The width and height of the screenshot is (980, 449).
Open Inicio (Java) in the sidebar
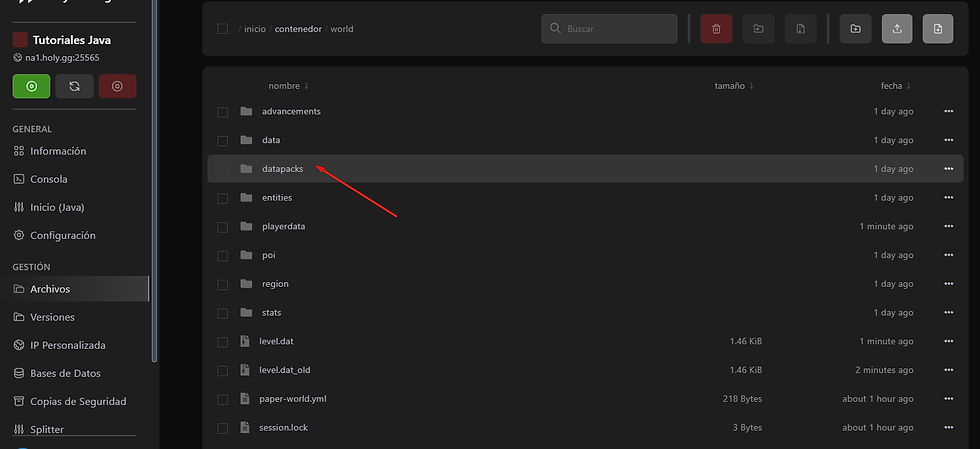49,208
